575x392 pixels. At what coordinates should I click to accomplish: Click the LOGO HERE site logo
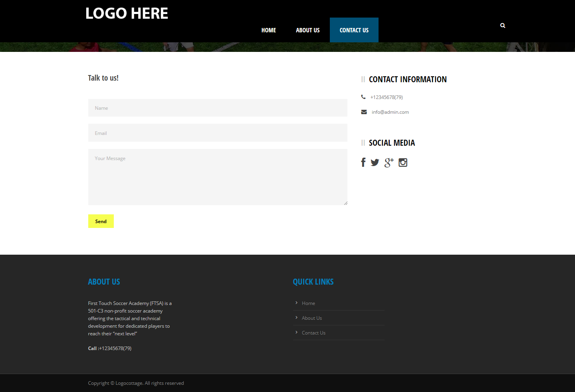pos(127,14)
